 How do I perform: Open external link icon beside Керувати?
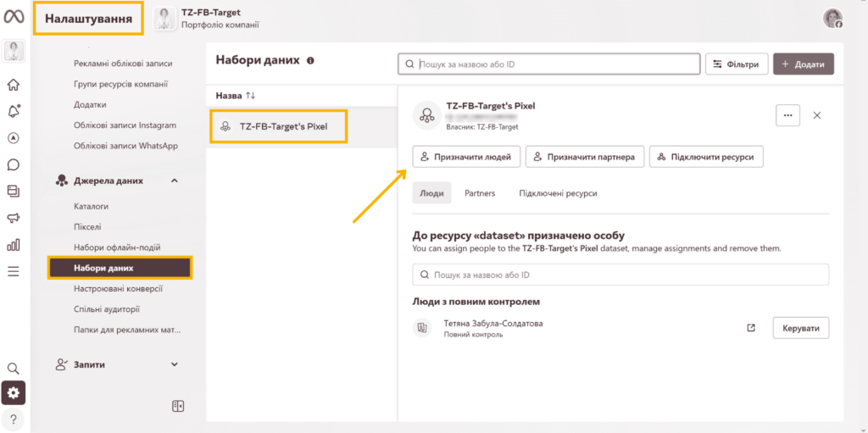click(751, 328)
